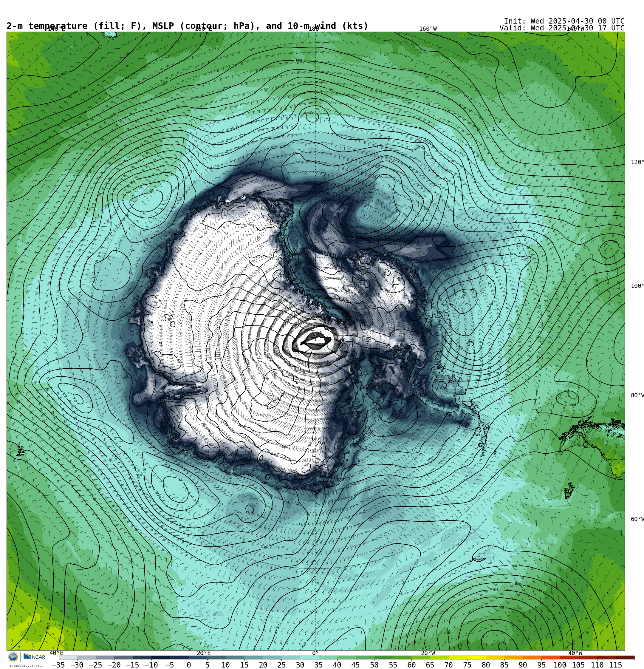Select the map title about 2-m temperature
This screenshot has width=644, height=669.
187,26
